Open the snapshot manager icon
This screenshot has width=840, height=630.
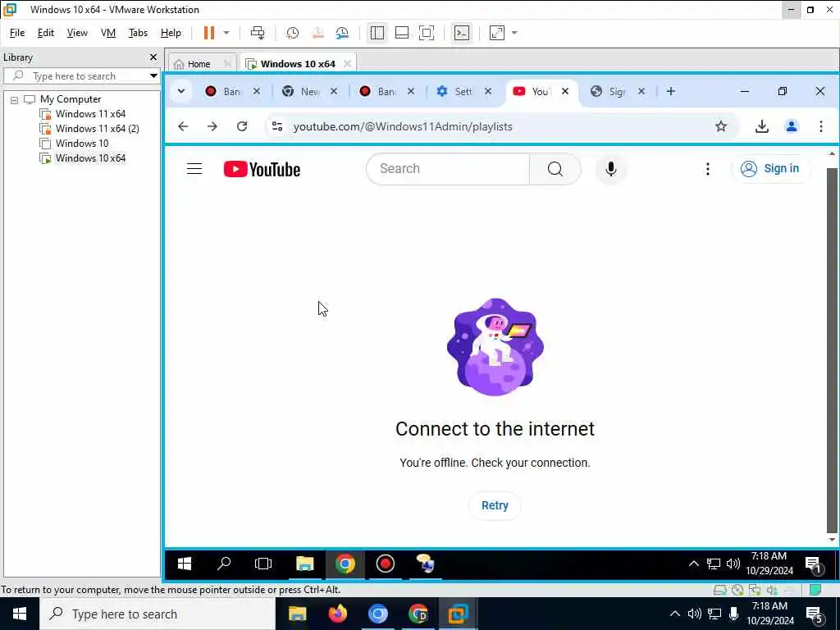pyautogui.click(x=342, y=33)
